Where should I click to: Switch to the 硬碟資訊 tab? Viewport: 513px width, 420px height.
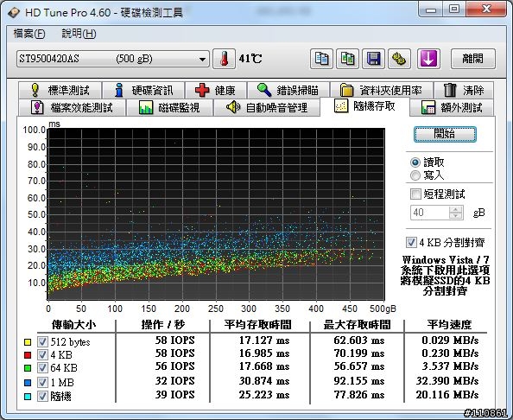tap(143, 90)
